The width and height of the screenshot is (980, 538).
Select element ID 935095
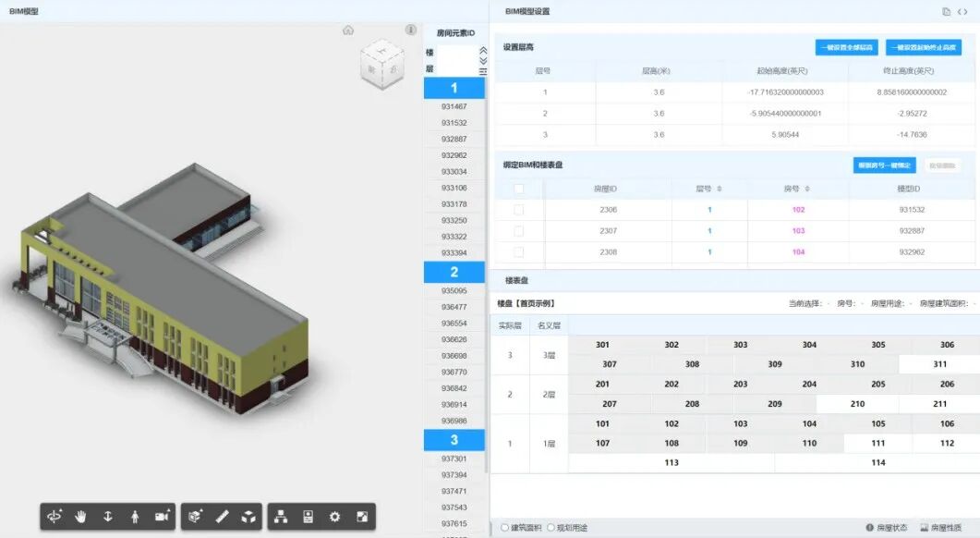point(454,290)
